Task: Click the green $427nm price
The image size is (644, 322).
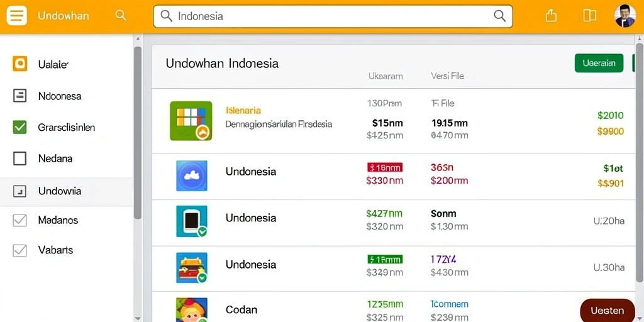Action: (384, 213)
